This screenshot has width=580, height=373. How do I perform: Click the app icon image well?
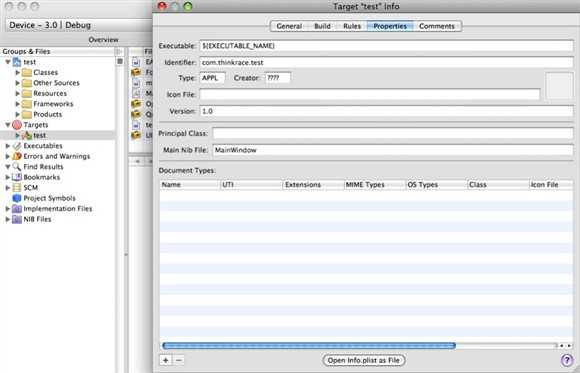(x=559, y=85)
